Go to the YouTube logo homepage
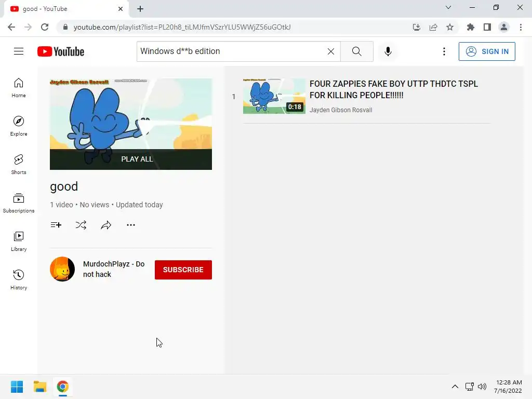The image size is (532, 399). tap(61, 51)
